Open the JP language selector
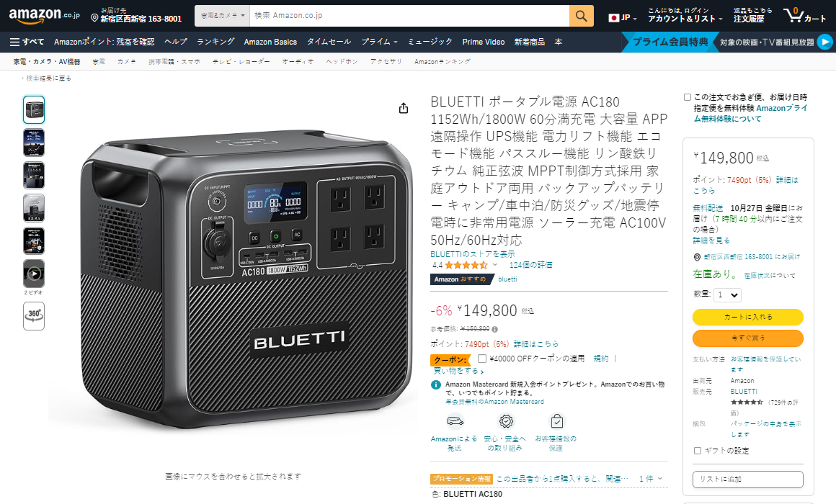This screenshot has width=836, height=504. point(623,17)
